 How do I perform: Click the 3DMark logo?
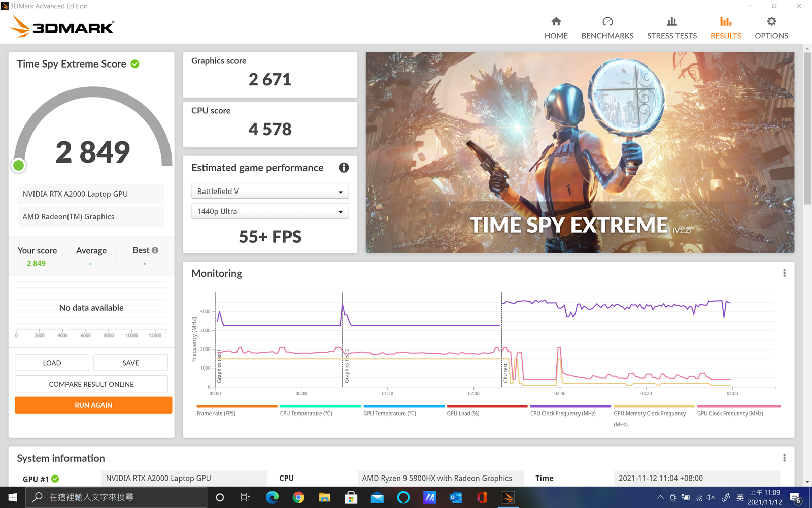point(62,26)
